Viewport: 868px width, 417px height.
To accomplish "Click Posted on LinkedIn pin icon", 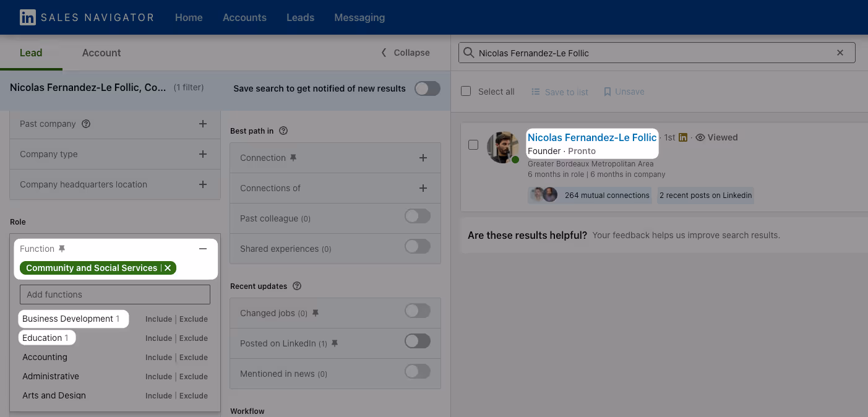I will [x=335, y=343].
